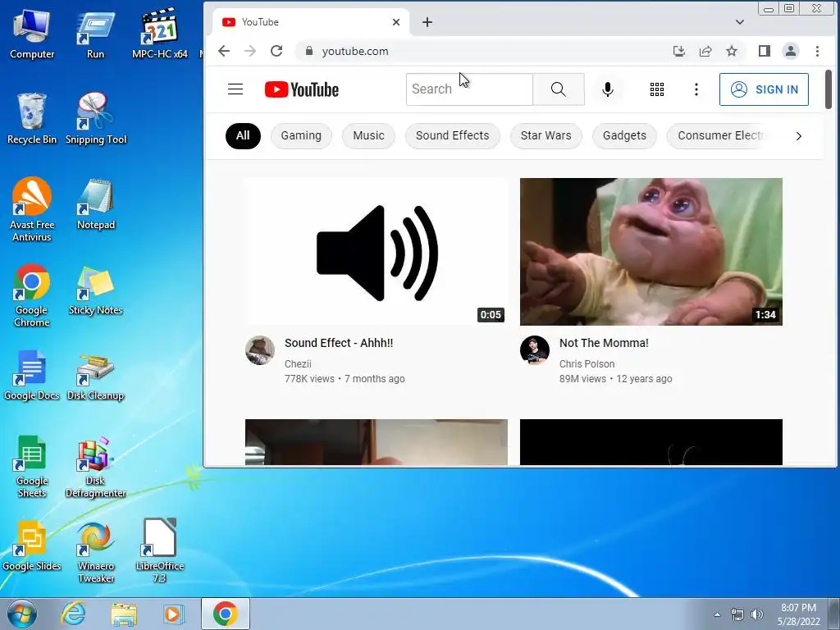
Task: Start voice search with microphone icon
Action: (x=608, y=89)
